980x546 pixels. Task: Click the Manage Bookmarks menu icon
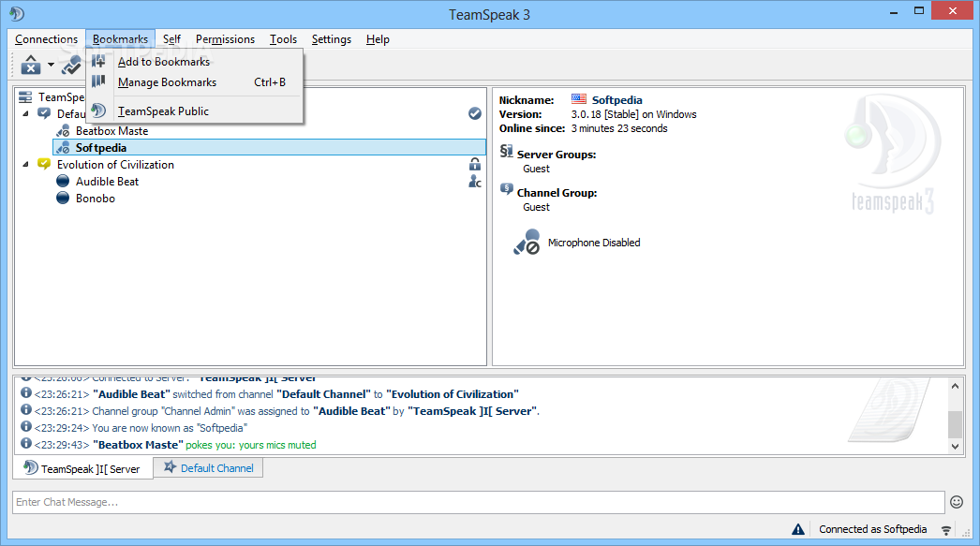(x=98, y=81)
